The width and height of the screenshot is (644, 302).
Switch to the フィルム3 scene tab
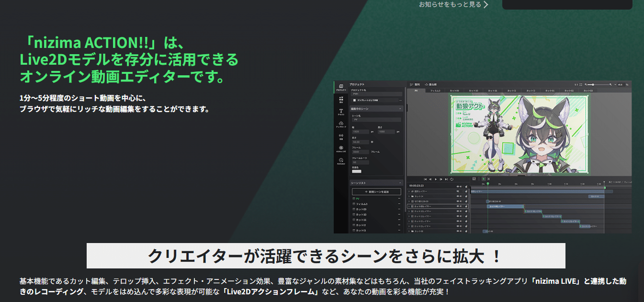435,90
